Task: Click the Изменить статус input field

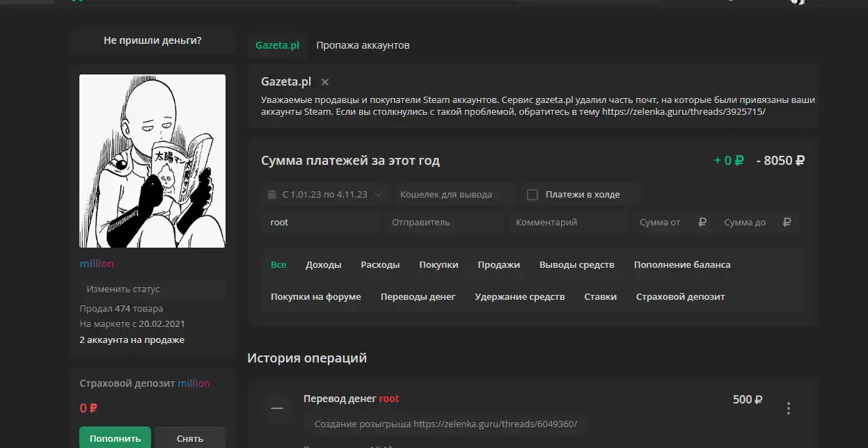Action: click(x=152, y=289)
